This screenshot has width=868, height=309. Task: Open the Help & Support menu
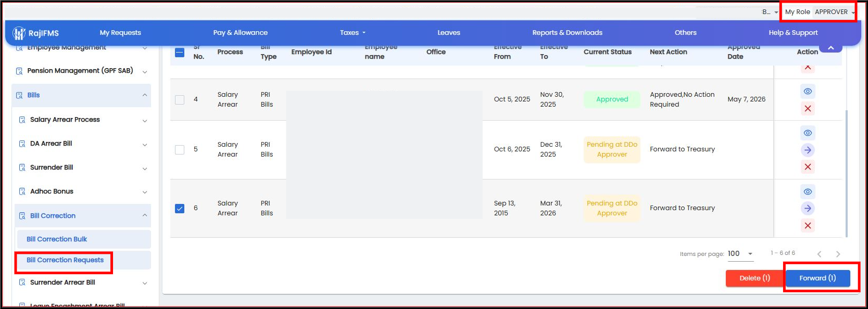(793, 33)
